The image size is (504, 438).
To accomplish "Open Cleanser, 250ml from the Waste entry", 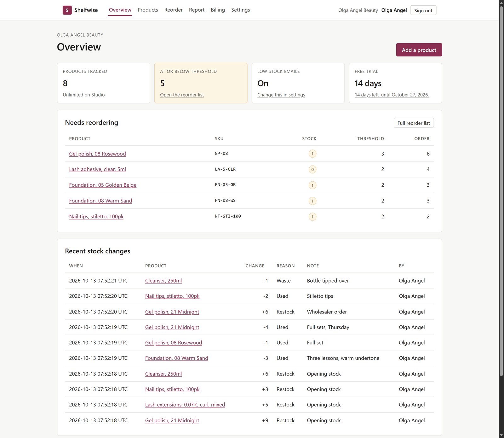I will (x=163, y=280).
